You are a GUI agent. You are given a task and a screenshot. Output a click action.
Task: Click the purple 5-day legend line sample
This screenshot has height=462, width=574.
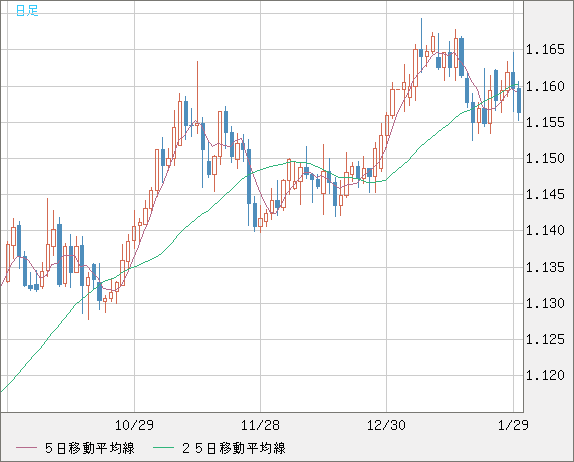point(26,448)
